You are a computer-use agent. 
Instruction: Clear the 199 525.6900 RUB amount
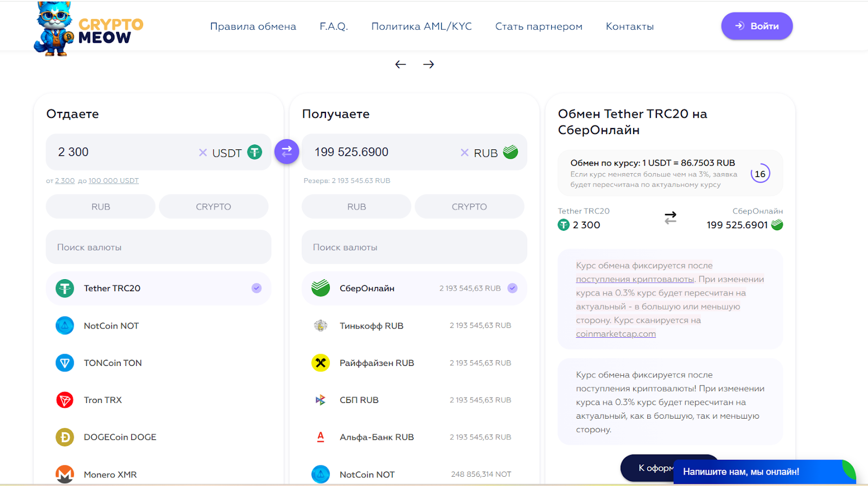click(x=464, y=153)
